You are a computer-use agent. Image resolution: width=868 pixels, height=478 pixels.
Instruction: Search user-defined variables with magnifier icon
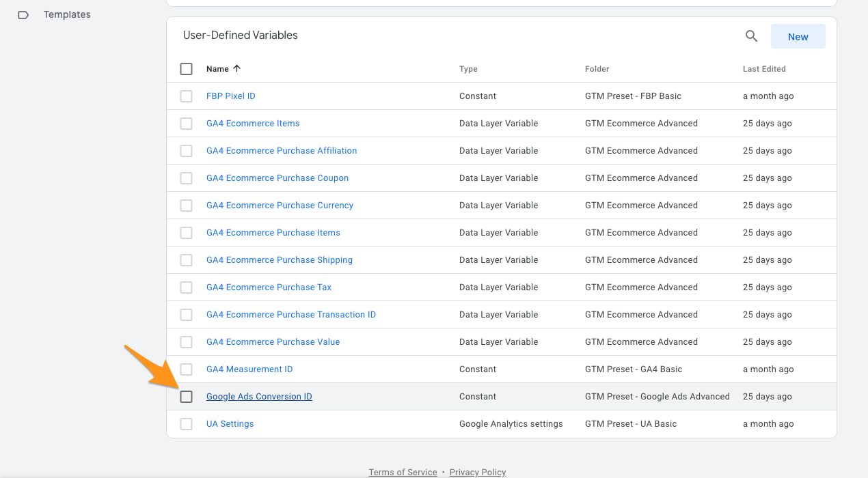pos(751,37)
